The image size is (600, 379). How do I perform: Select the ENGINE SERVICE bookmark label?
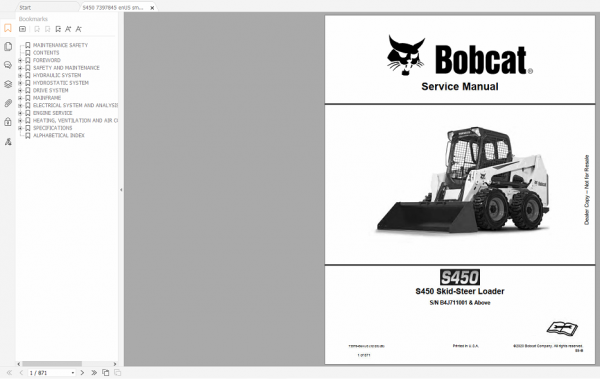pos(52,113)
